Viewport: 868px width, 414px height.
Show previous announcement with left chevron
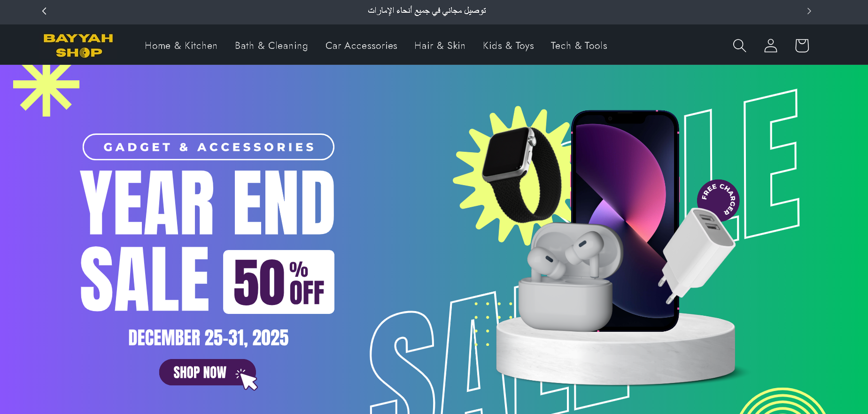click(x=44, y=11)
